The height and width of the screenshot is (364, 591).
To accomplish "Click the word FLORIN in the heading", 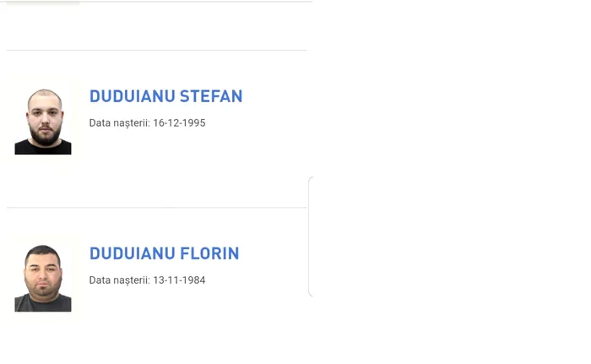I will click(x=209, y=253).
